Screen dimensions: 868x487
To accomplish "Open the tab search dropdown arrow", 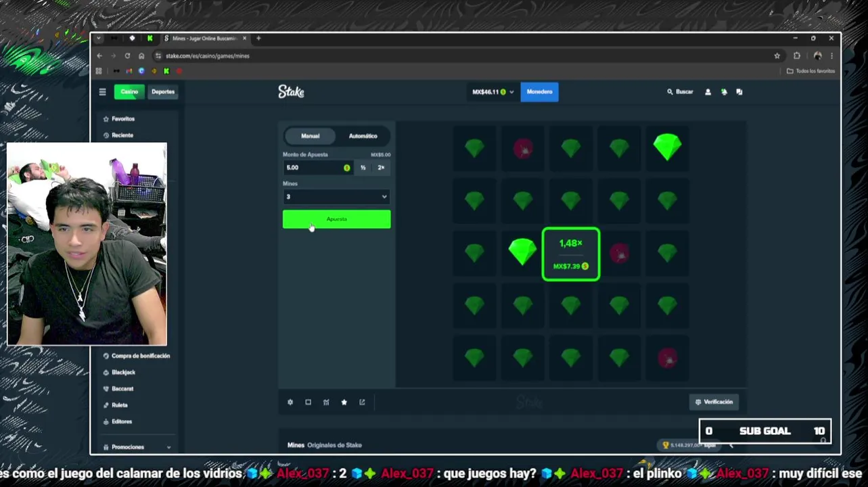I will pos(98,39).
